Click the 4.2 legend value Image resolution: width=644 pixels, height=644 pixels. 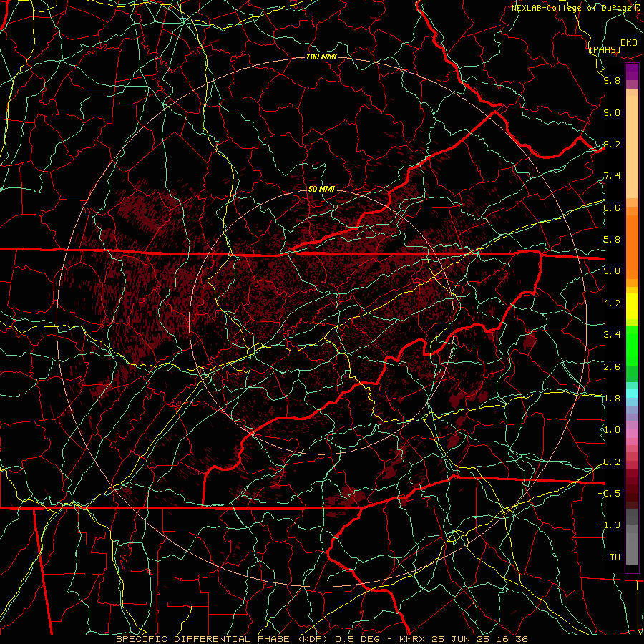tap(612, 303)
